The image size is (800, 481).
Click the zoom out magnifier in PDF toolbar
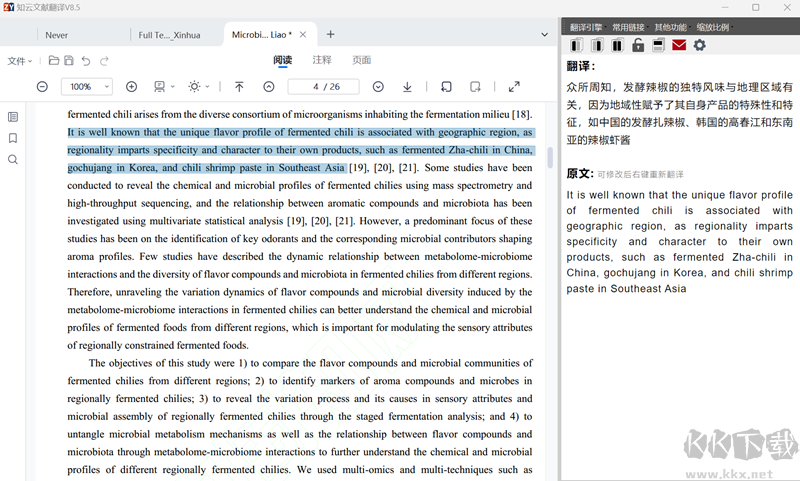42,87
